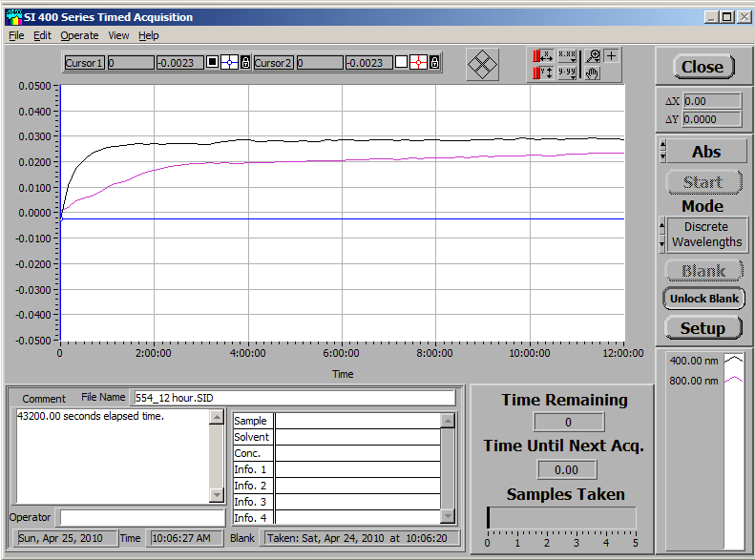This screenshot has height=560, width=755.
Task: Select the zoom magnifier tool
Action: pos(593,56)
